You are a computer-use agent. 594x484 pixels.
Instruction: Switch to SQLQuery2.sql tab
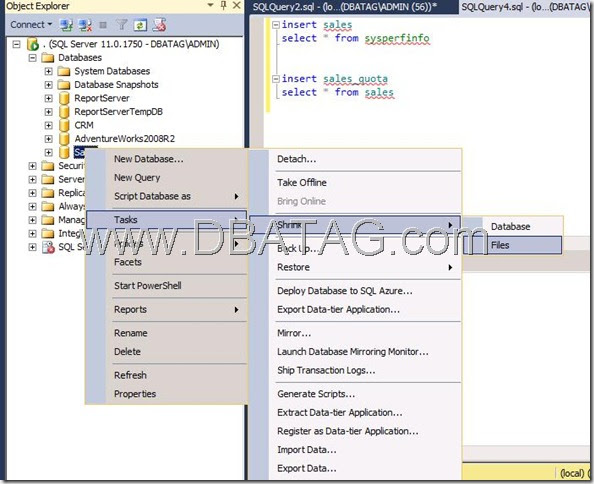click(x=353, y=6)
